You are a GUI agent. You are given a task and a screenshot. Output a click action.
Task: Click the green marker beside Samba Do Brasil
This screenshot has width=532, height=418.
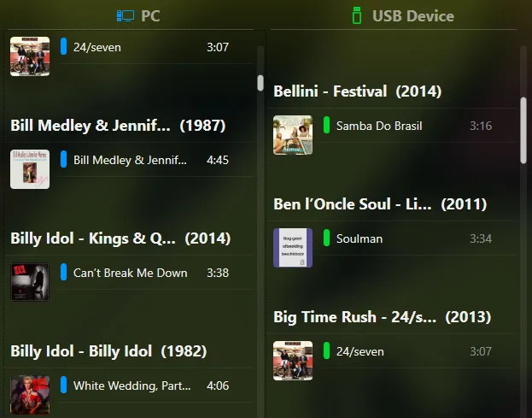tap(326, 125)
